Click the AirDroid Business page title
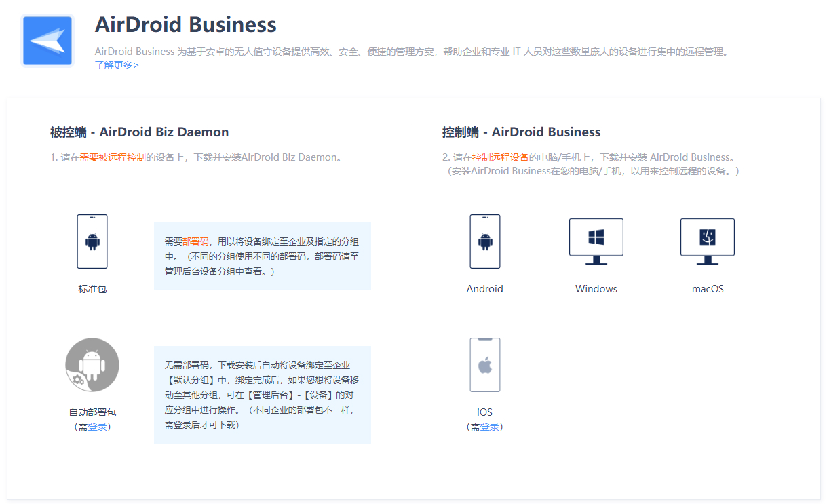 tap(186, 24)
